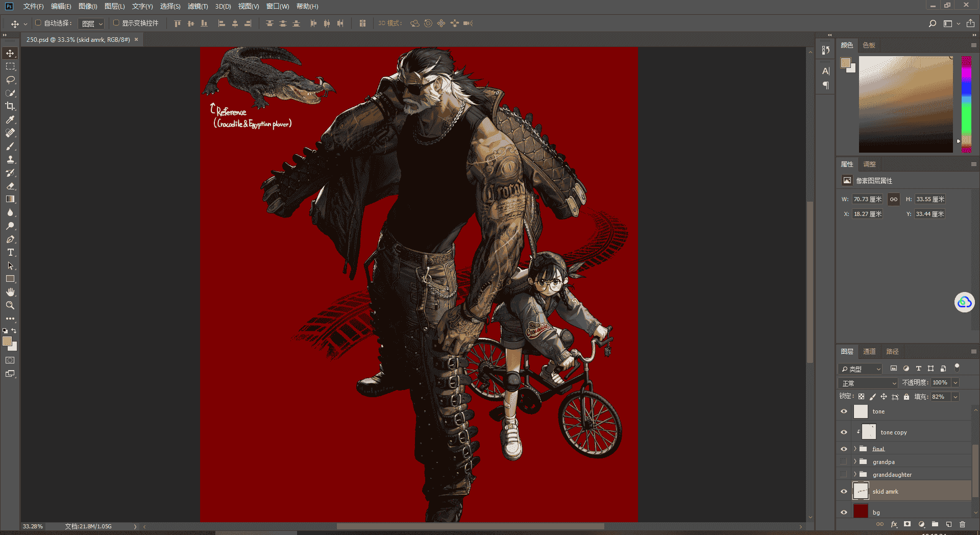Expand the grandpa layer group
The width and height of the screenshot is (980, 535).
[x=855, y=461]
